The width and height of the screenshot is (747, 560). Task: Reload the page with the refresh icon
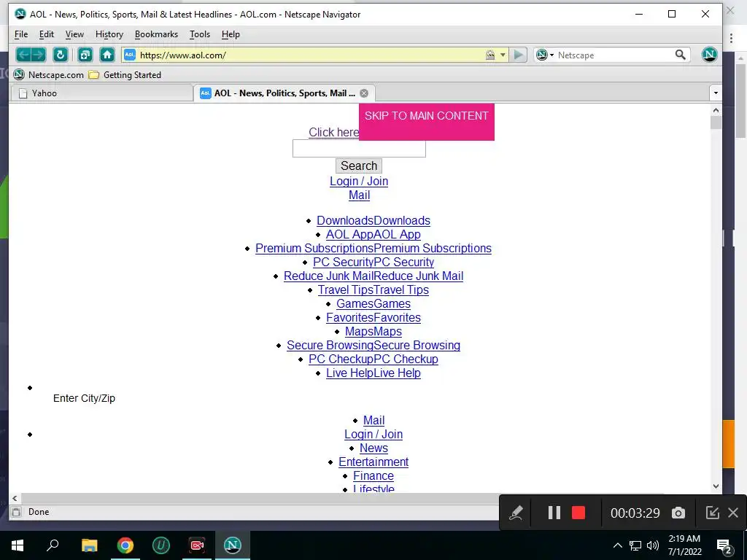pos(61,55)
